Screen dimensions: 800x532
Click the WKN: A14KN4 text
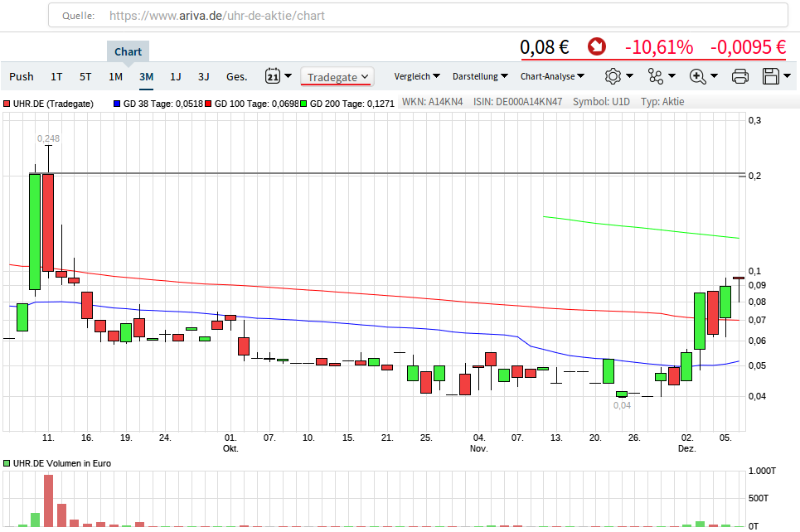432,101
